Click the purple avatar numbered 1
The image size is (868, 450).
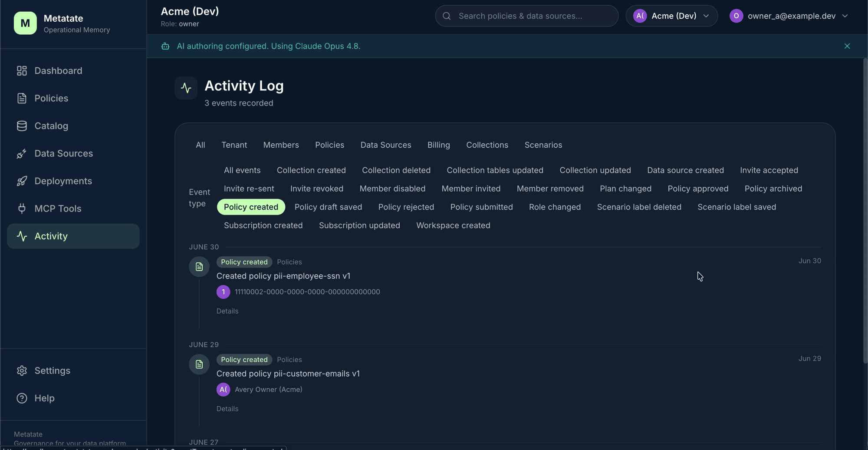(224, 292)
